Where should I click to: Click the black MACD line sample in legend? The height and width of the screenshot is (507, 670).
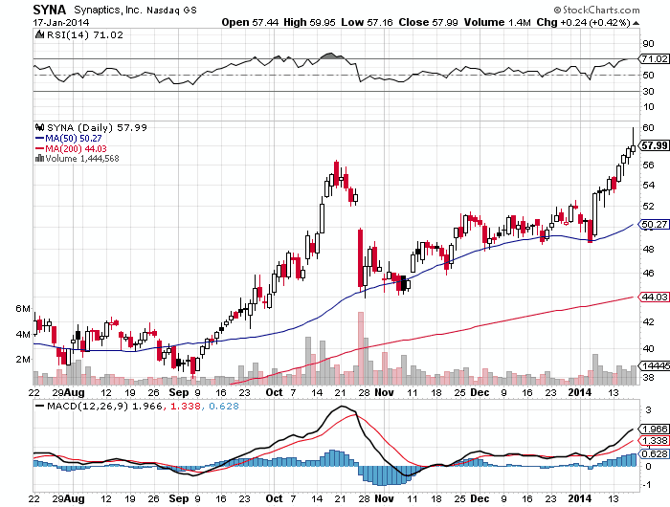[x=40, y=406]
